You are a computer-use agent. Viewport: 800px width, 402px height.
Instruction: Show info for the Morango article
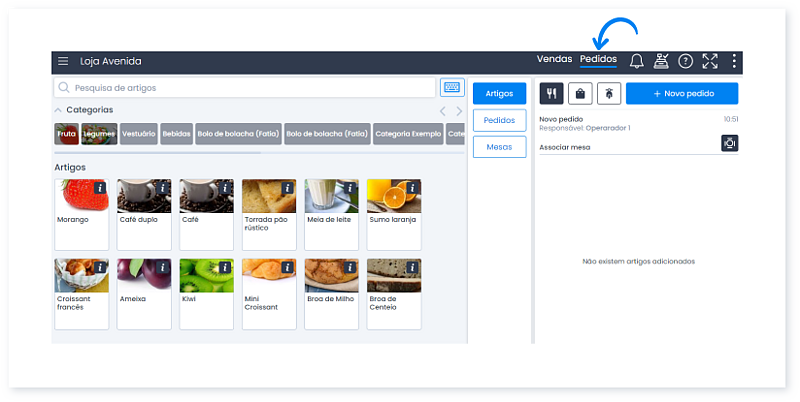click(x=100, y=188)
